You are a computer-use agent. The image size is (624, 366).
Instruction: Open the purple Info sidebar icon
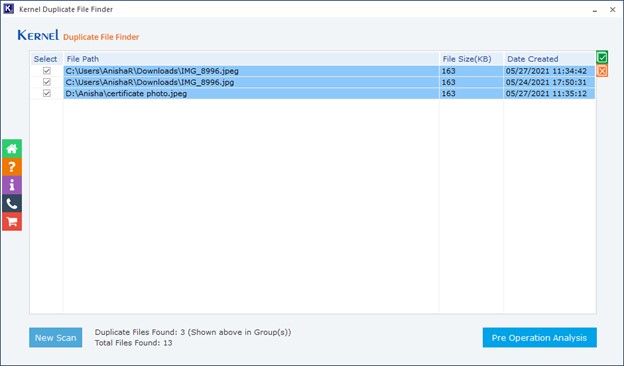pyautogui.click(x=12, y=185)
